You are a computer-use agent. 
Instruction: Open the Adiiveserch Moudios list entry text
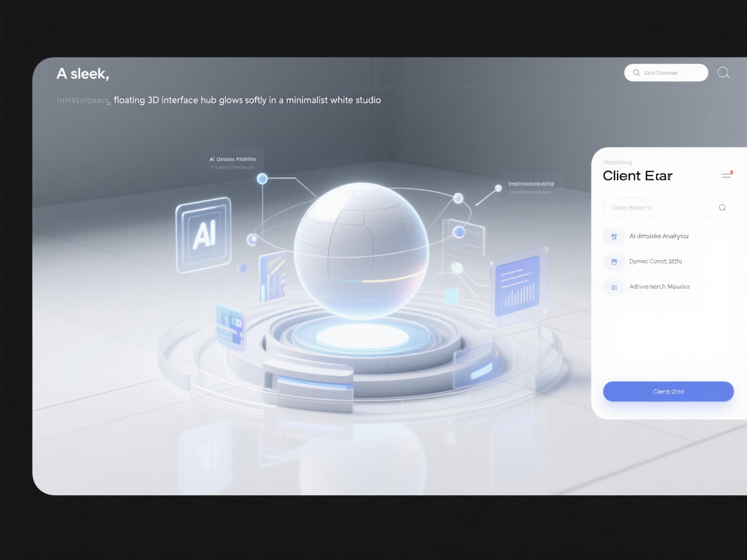click(x=659, y=287)
